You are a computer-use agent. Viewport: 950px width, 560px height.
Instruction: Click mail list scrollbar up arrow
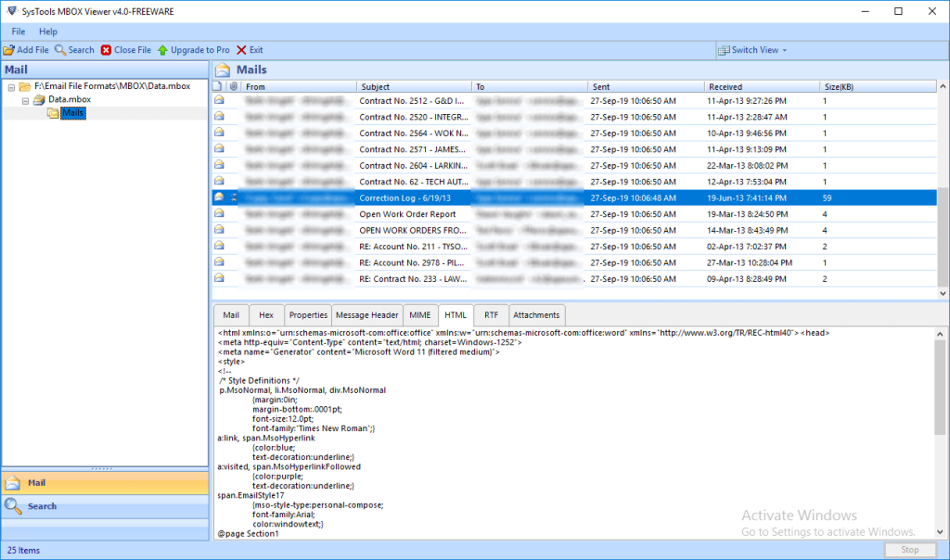click(943, 86)
